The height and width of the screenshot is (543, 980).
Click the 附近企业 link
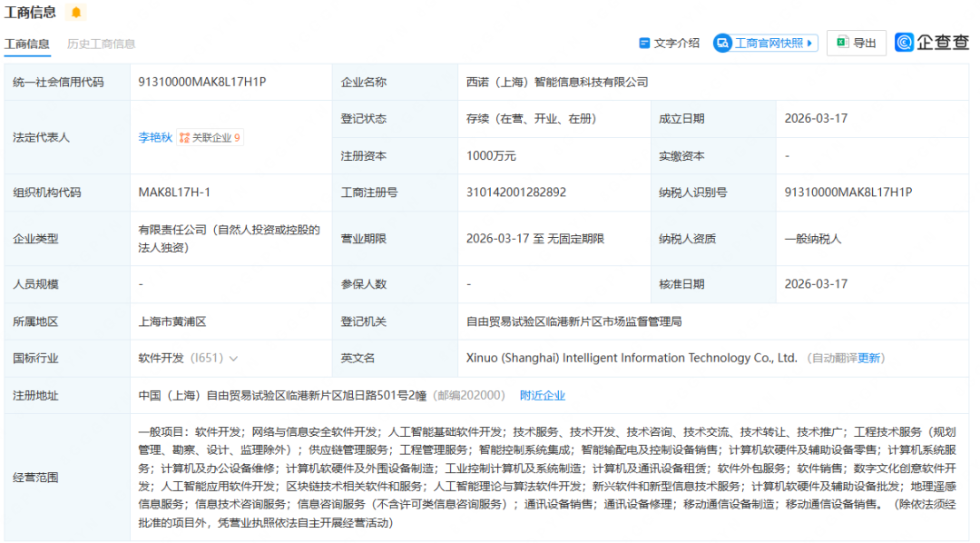(x=542, y=395)
